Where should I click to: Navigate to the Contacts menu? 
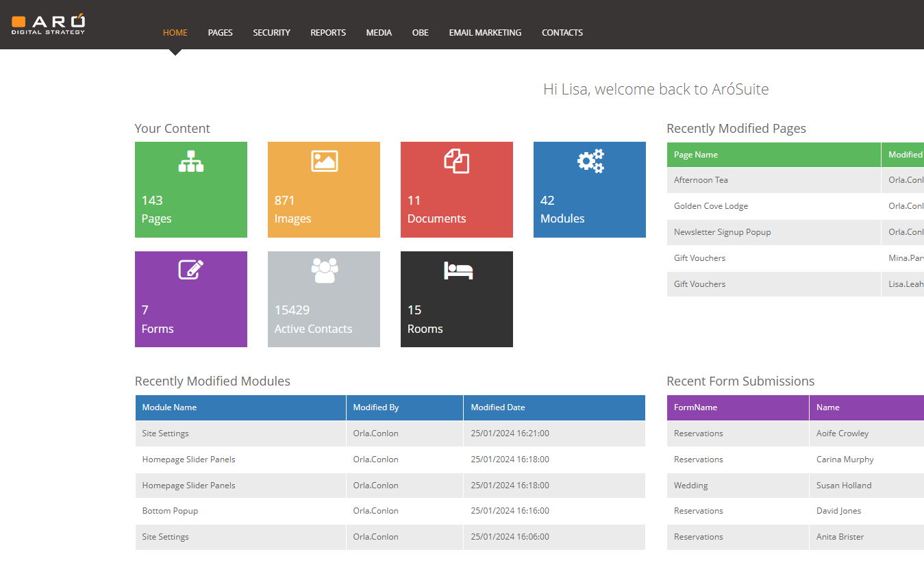[562, 32]
